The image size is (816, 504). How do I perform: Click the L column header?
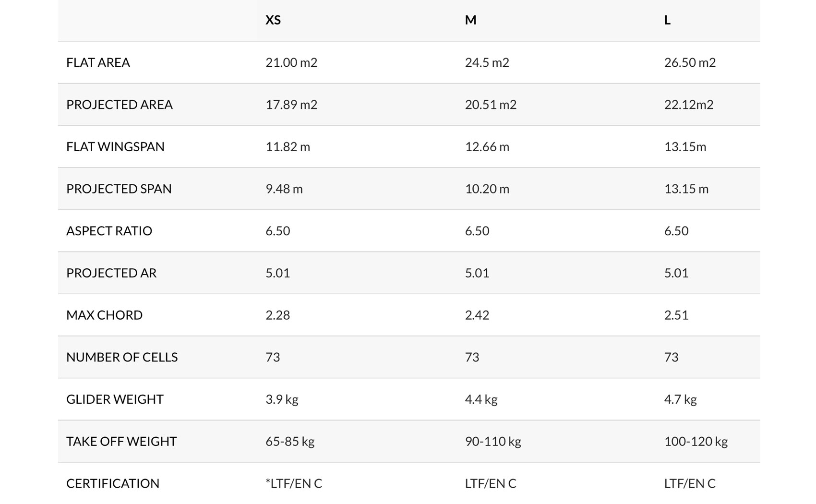(667, 20)
